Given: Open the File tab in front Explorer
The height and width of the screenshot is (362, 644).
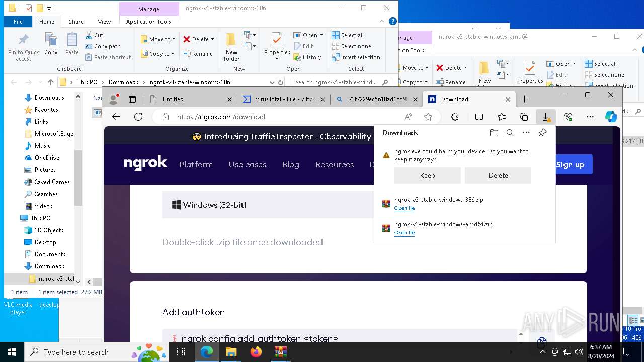Looking at the screenshot, I should pos(18,22).
